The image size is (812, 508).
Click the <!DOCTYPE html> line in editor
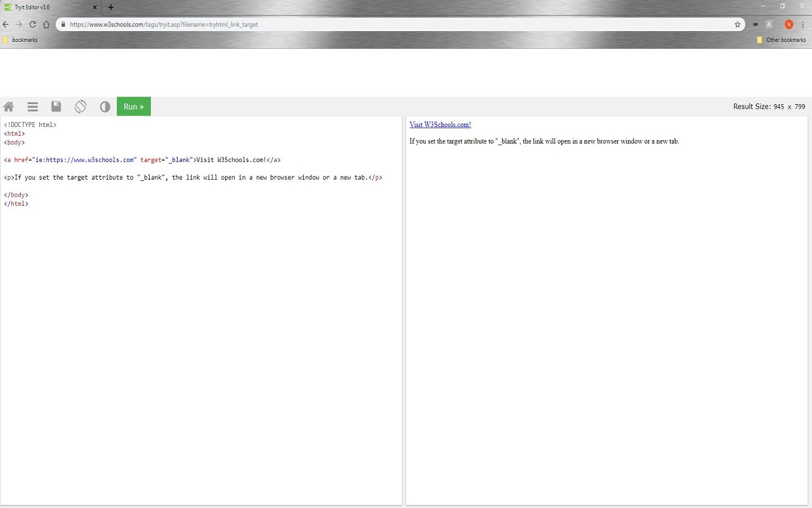click(30, 124)
